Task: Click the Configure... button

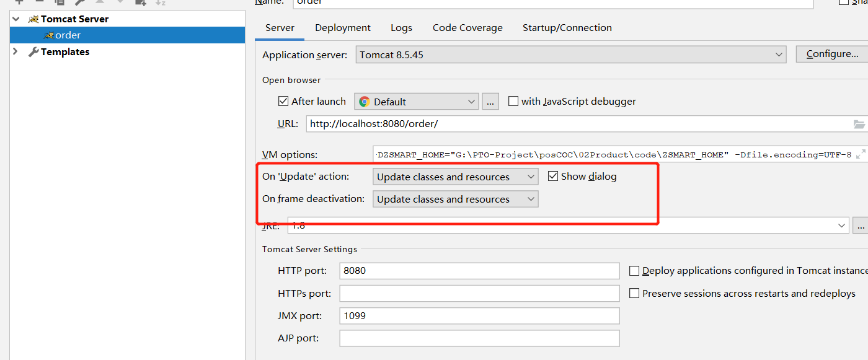Action: pos(832,54)
